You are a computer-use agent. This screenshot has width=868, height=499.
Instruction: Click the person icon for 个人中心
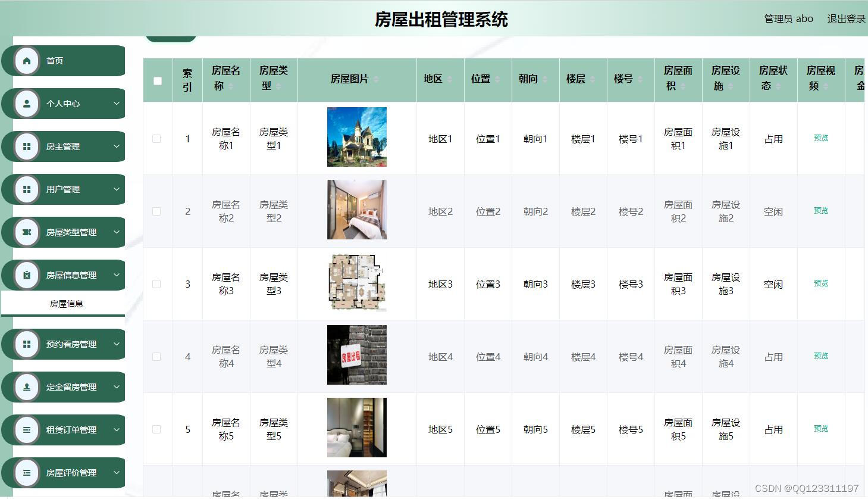coord(27,104)
